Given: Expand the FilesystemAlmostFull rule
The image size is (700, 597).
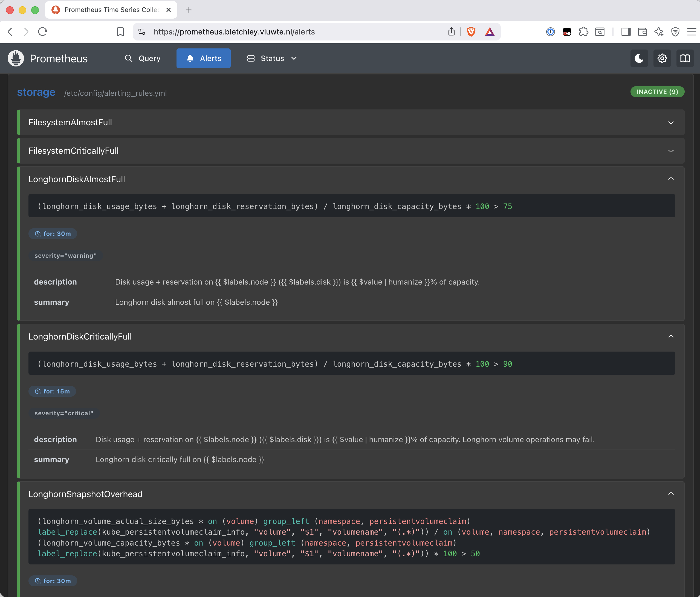Looking at the screenshot, I should [x=351, y=122].
